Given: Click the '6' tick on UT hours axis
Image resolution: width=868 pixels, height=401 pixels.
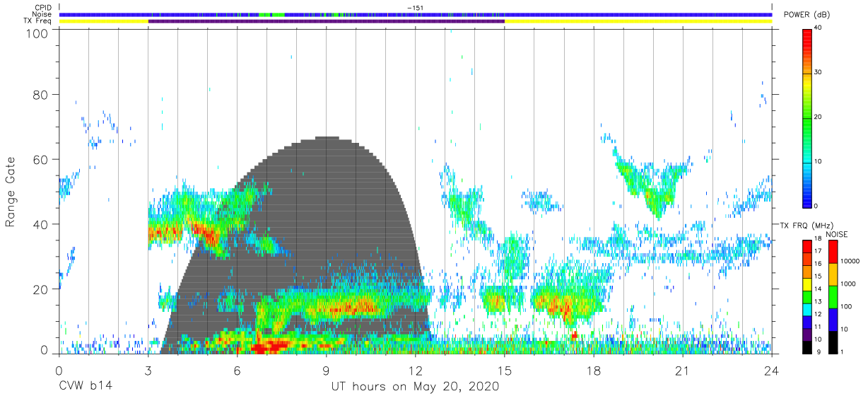Looking at the screenshot, I should [x=237, y=369].
